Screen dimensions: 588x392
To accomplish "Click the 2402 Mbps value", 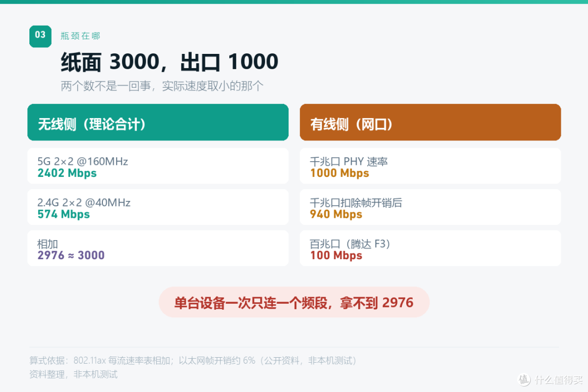I will [x=67, y=173].
